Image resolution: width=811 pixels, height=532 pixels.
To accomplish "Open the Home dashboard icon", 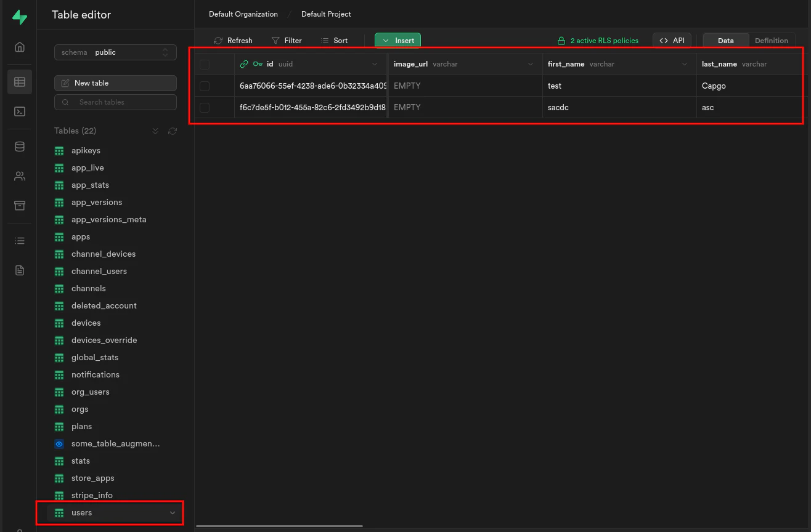I will [19, 46].
